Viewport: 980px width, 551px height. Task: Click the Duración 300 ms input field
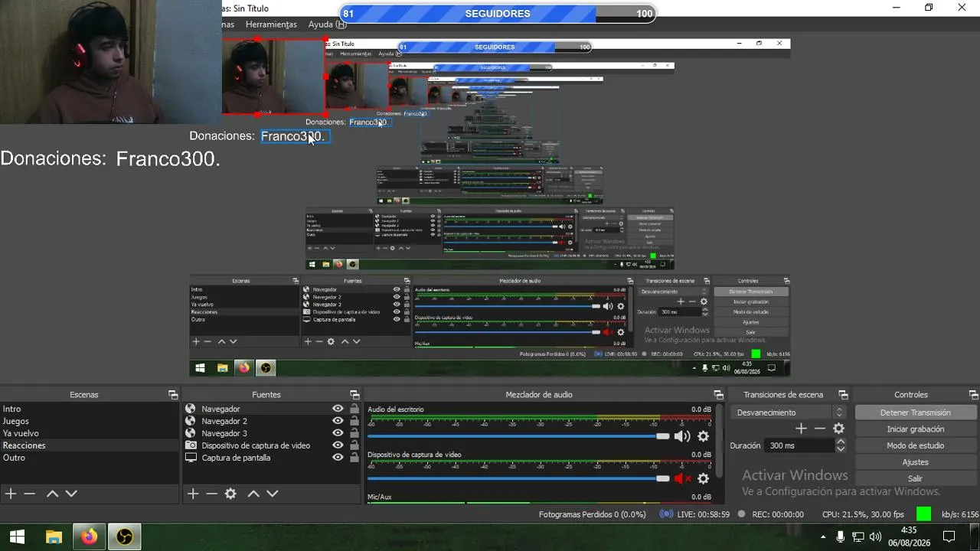(800, 445)
